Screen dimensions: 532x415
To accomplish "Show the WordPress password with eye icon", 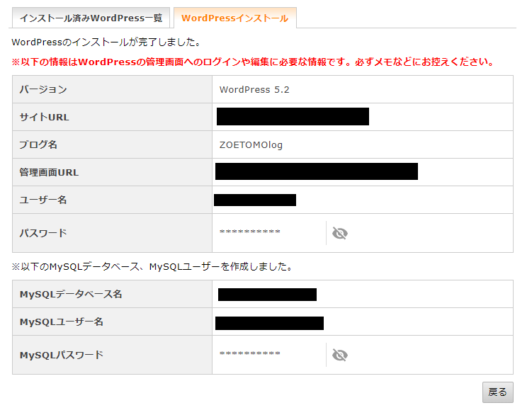I will [339, 233].
